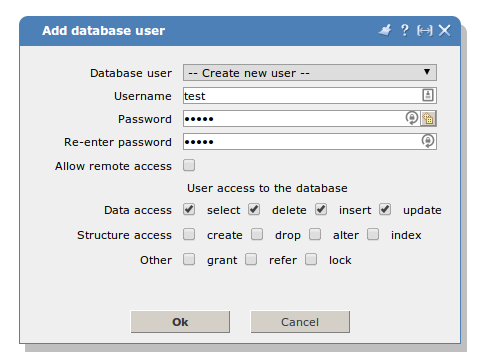Click the 'Add database user' title text

click(x=104, y=31)
